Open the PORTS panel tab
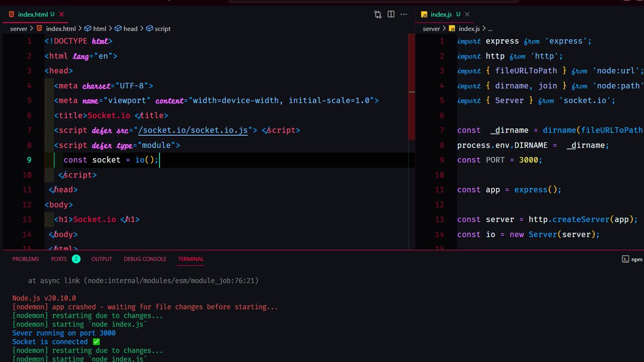The image size is (644, 362). click(59, 259)
